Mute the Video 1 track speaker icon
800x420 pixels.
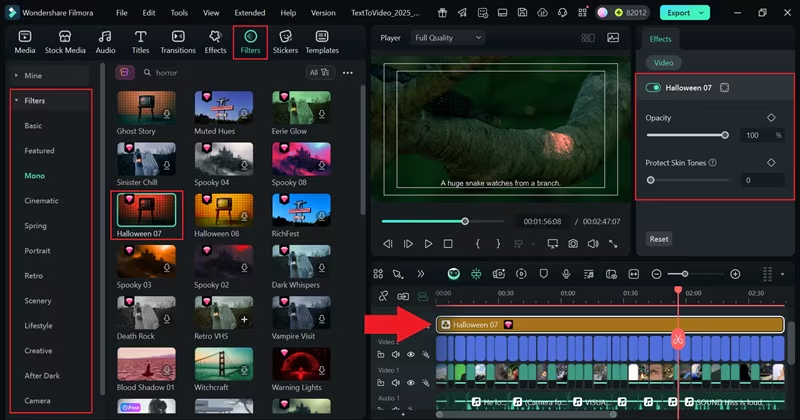coord(395,382)
